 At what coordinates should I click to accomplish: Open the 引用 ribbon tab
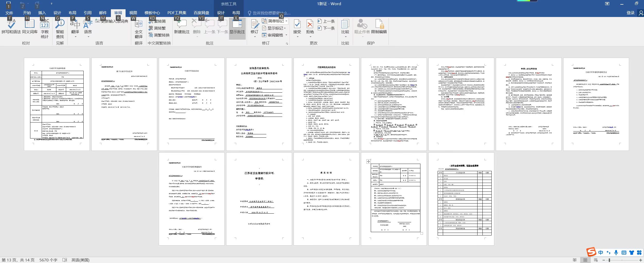point(87,13)
